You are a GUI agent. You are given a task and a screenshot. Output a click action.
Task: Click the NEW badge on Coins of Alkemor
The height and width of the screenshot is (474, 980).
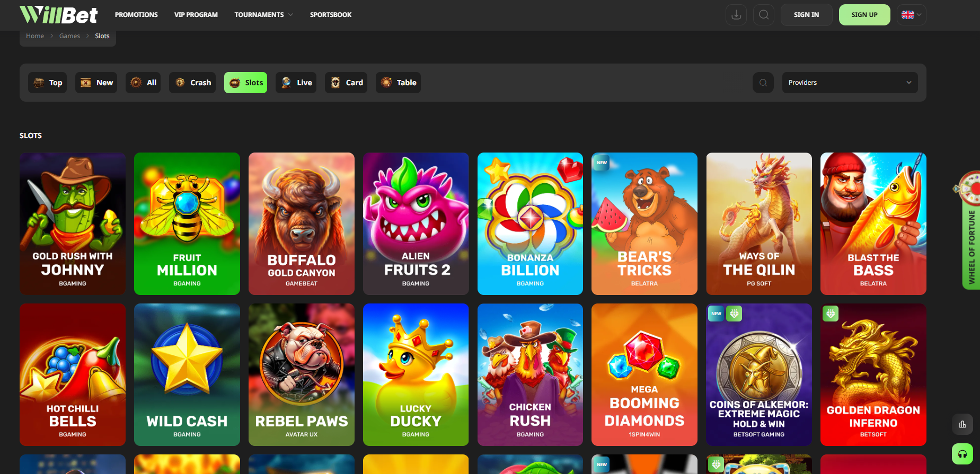716,314
